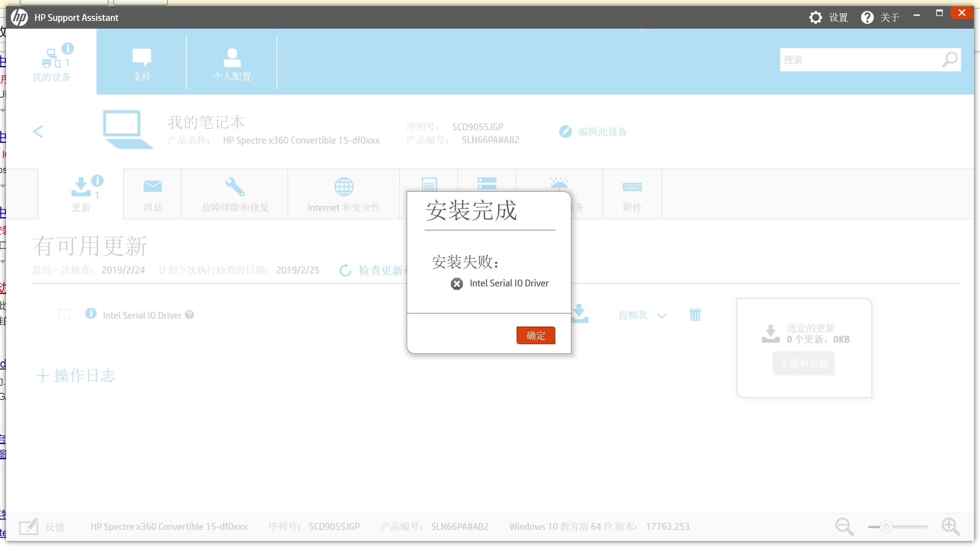Click the download icon in the update row
The image size is (980, 547).
point(579,313)
